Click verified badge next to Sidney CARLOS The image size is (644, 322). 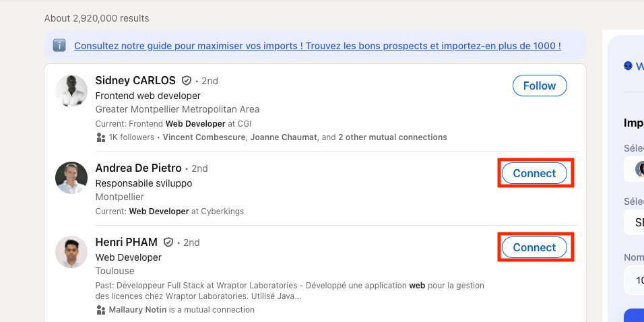point(187,81)
